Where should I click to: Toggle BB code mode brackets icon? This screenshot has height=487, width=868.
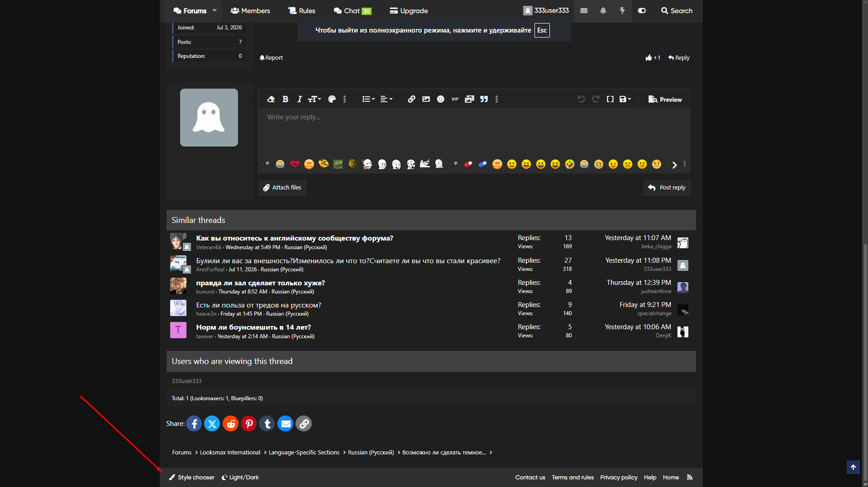tap(610, 99)
